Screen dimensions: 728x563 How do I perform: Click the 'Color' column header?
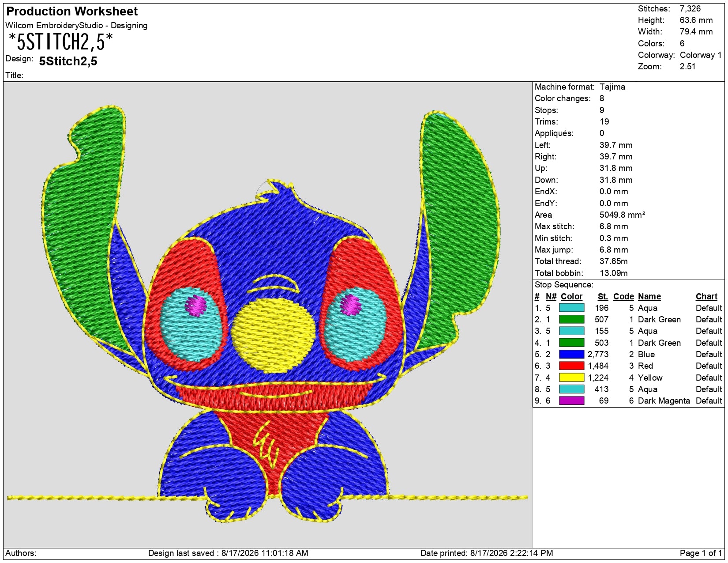click(x=571, y=296)
